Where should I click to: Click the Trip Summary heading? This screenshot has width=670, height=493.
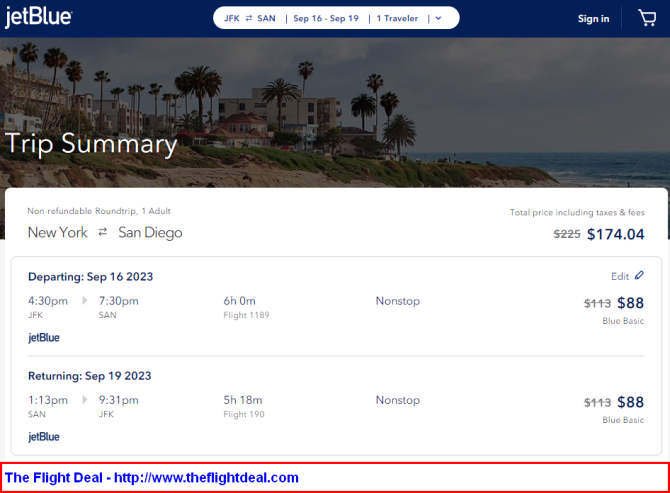pyautogui.click(x=91, y=144)
